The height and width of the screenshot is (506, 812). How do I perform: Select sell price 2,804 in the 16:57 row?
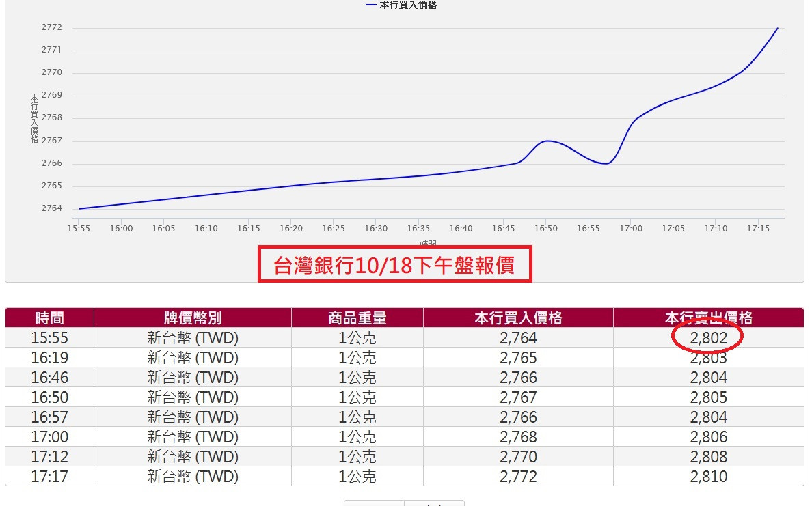[x=708, y=417]
